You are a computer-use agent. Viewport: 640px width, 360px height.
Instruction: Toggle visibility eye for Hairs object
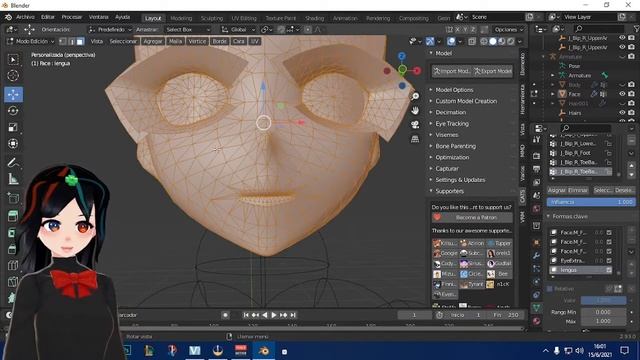click(622, 113)
